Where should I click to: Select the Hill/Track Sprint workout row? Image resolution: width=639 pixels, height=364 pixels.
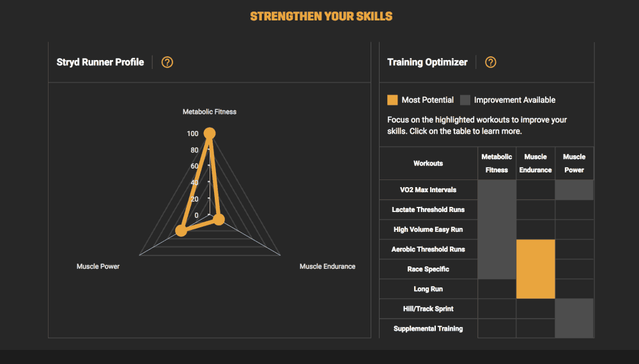click(486, 308)
